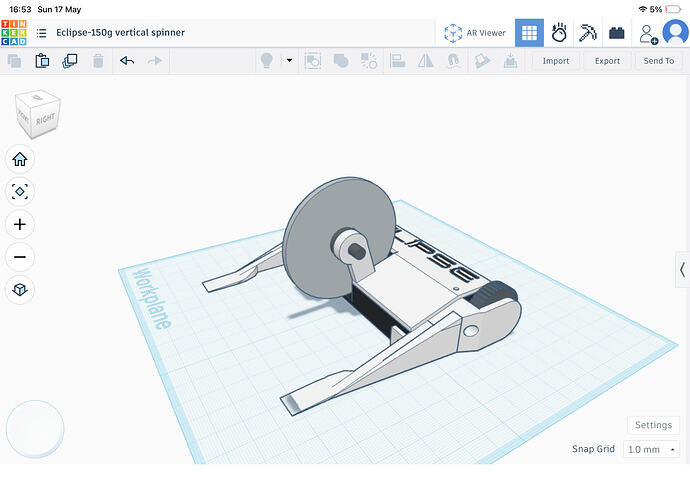Image resolution: width=690 pixels, height=479 pixels.
Task: Invite a collaborator with the add-person icon
Action: point(648,34)
